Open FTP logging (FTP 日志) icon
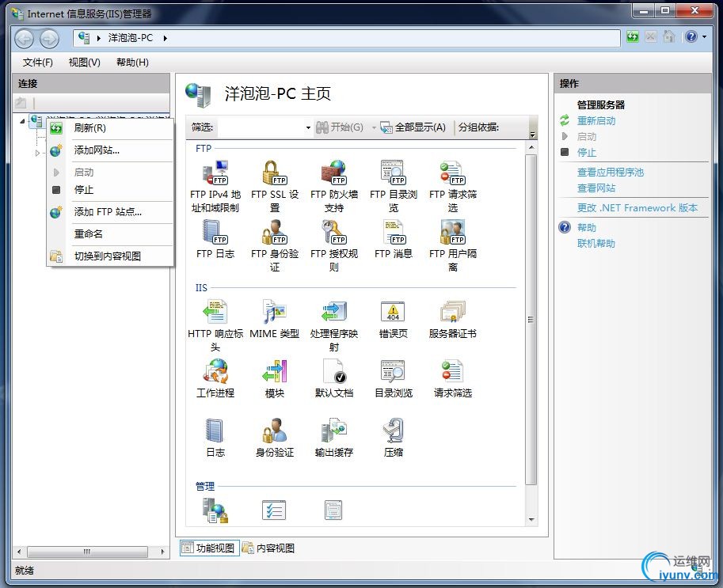This screenshot has height=588, width=723. 215,232
